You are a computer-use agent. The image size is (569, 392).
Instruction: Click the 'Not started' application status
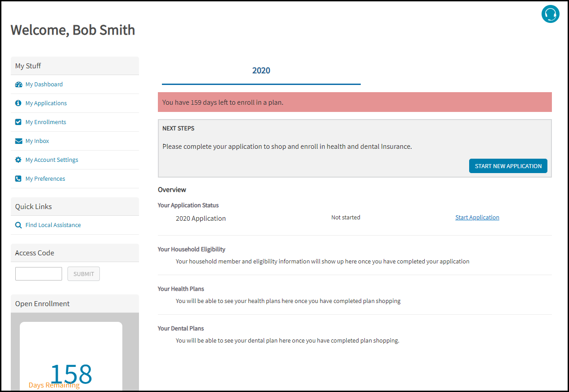[x=346, y=217]
